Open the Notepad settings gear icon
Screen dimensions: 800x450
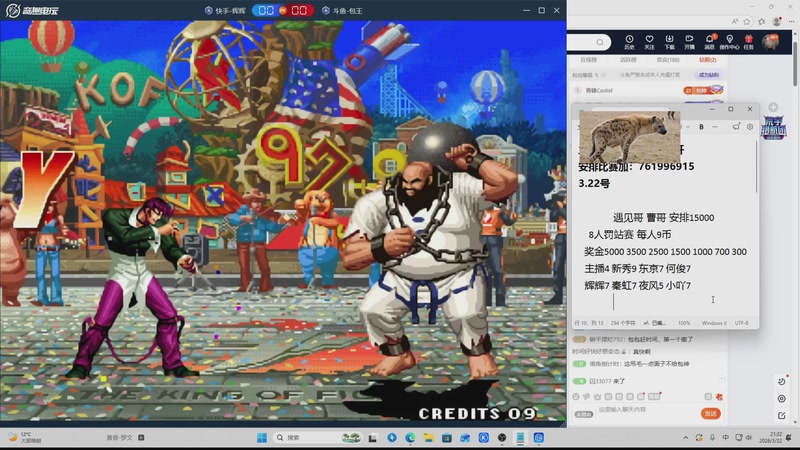(x=750, y=127)
